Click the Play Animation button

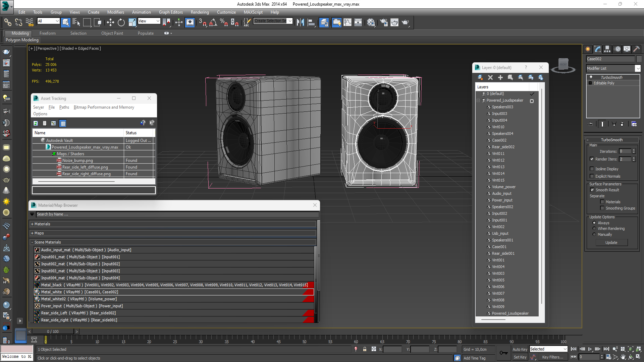coord(590,349)
